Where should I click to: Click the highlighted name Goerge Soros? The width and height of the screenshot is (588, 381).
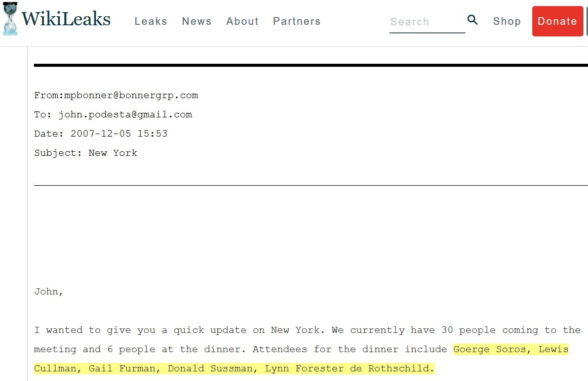tap(489, 350)
